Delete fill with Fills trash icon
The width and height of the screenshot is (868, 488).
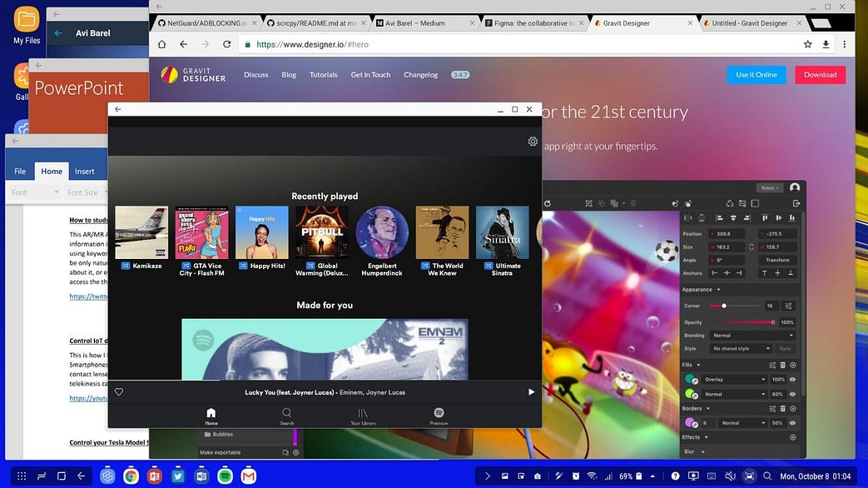pyautogui.click(x=783, y=365)
